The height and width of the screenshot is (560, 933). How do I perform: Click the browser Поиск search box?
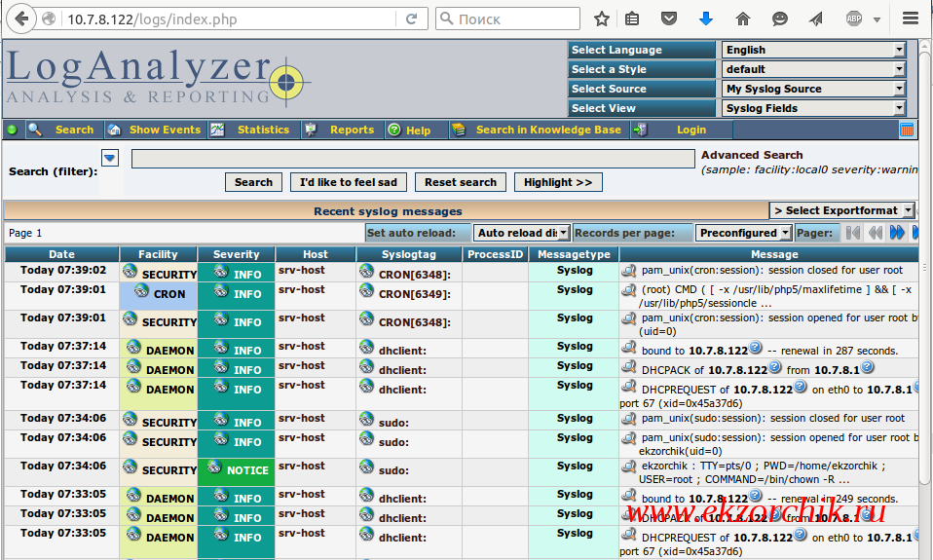click(507, 19)
